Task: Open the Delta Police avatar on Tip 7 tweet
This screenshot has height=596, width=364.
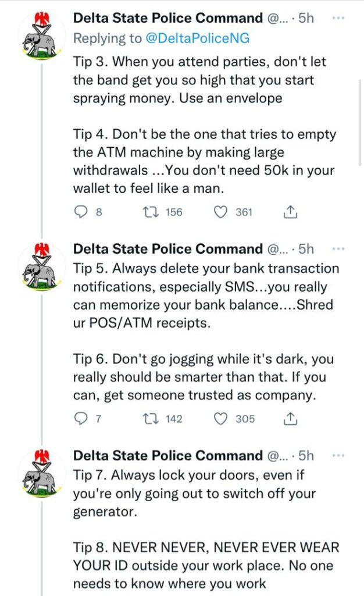Action: pos(42,473)
